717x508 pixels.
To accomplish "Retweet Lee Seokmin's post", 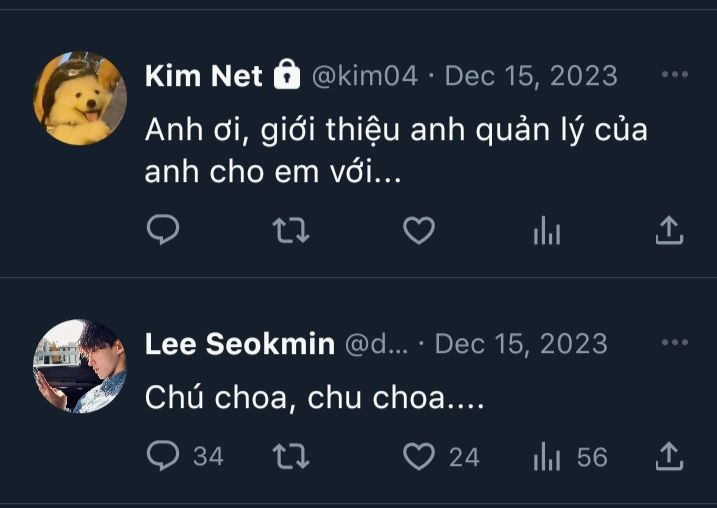I will point(291,456).
